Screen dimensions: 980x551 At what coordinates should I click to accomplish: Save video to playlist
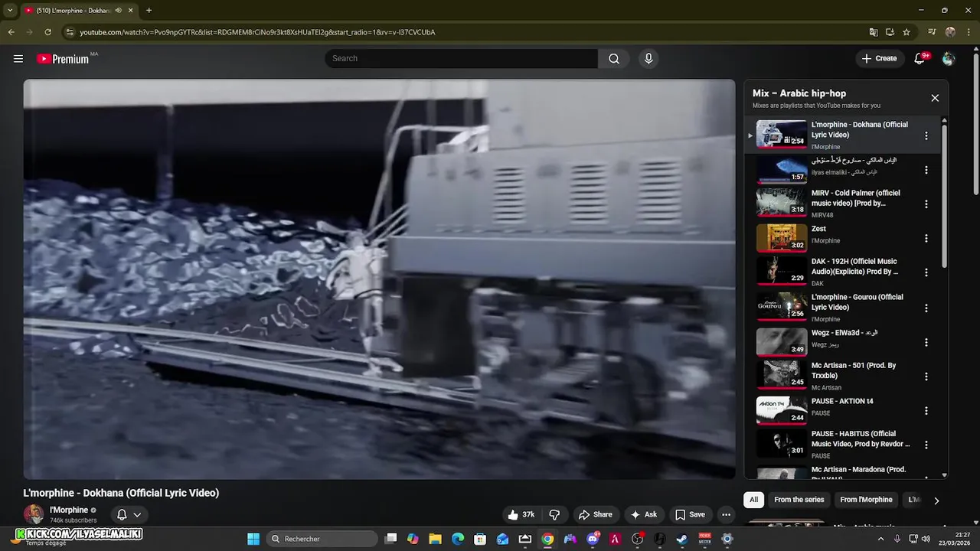(690, 515)
